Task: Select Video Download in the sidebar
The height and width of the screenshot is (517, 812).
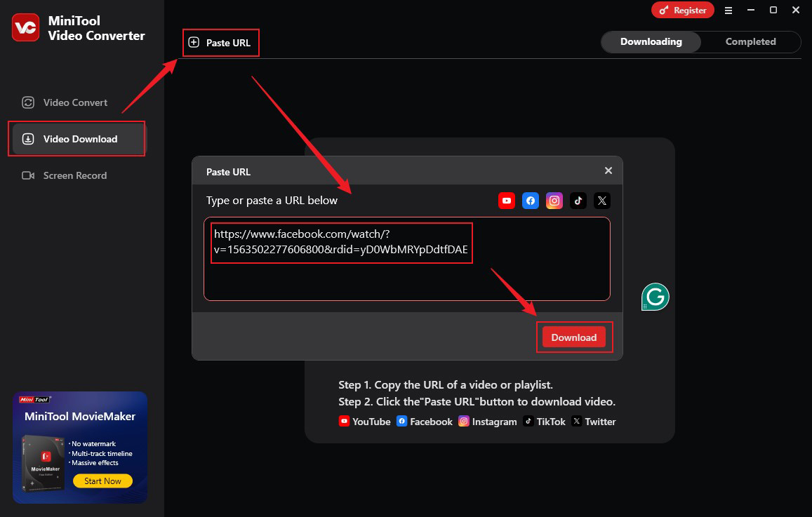Action: point(78,139)
